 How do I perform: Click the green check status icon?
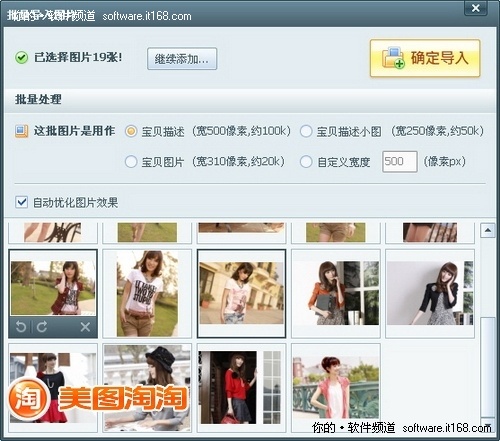click(x=21, y=58)
